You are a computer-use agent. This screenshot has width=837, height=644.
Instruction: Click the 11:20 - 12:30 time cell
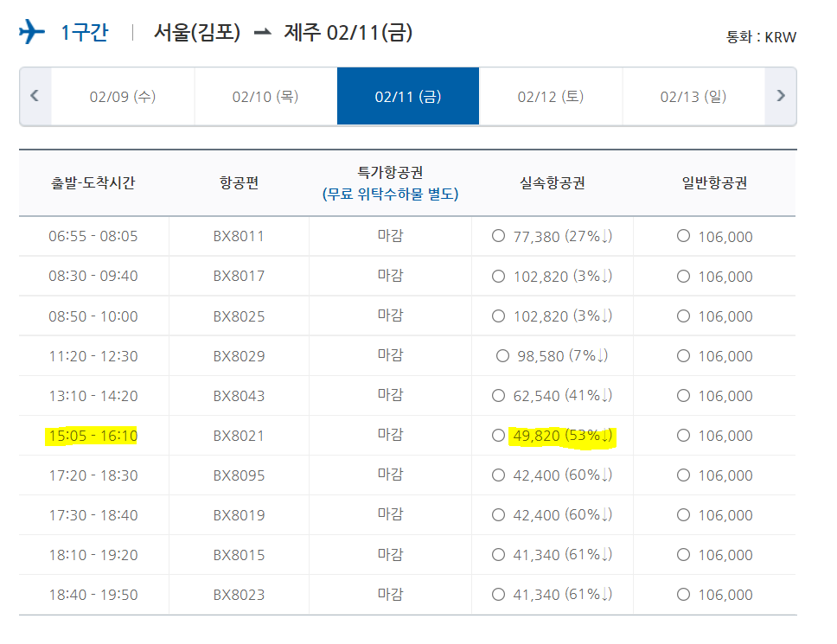[93, 356]
